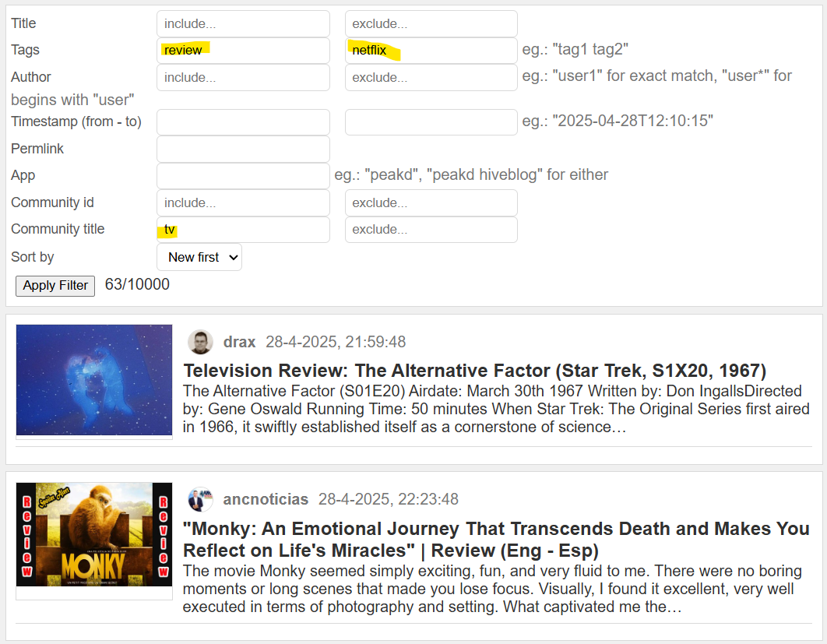Click timestamp 28-4-2025, 21:59:48

pos(336,342)
